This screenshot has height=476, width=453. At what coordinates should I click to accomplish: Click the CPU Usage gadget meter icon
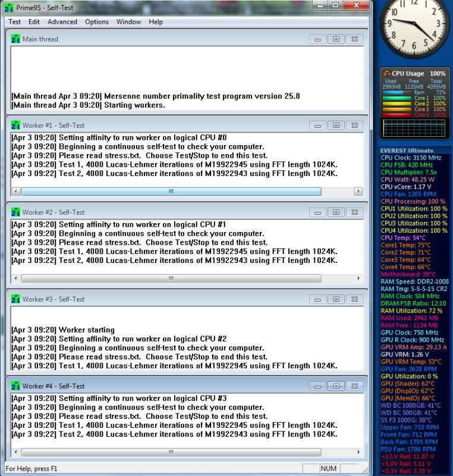click(387, 74)
